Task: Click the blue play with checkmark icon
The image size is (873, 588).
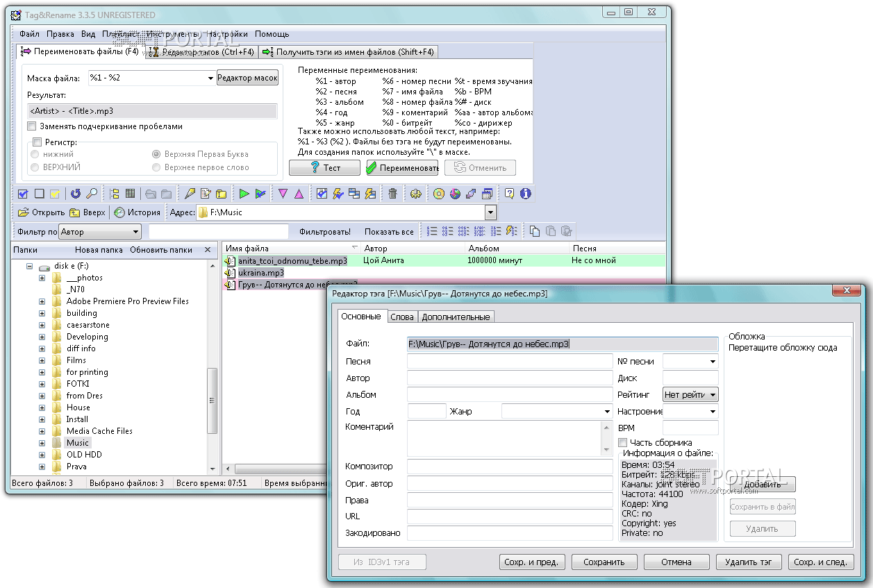Action: (x=260, y=194)
